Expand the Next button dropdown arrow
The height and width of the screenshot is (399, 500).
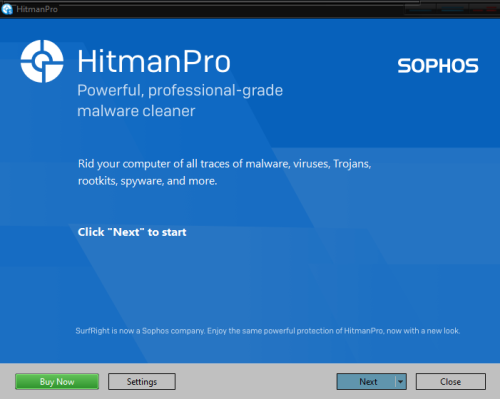(x=401, y=382)
